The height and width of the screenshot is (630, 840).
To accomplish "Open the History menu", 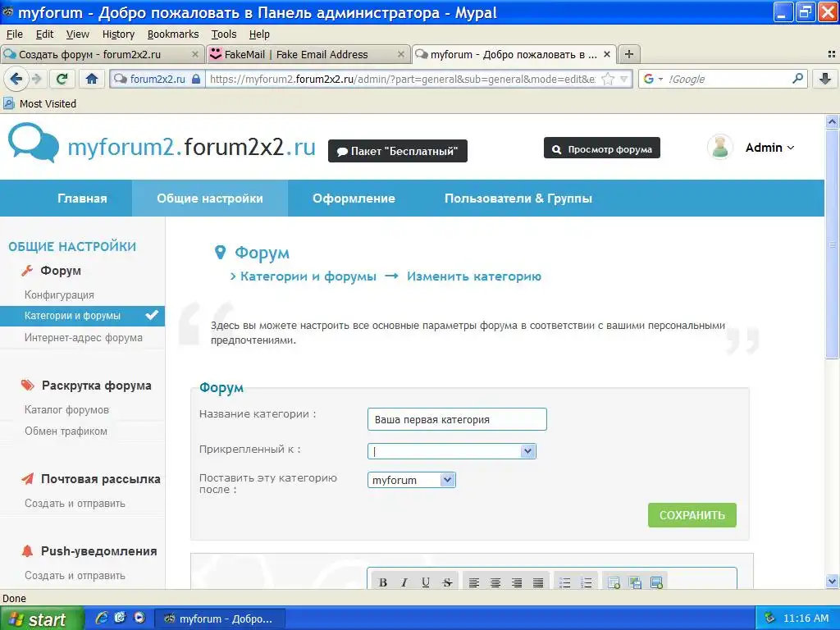I will 118,34.
